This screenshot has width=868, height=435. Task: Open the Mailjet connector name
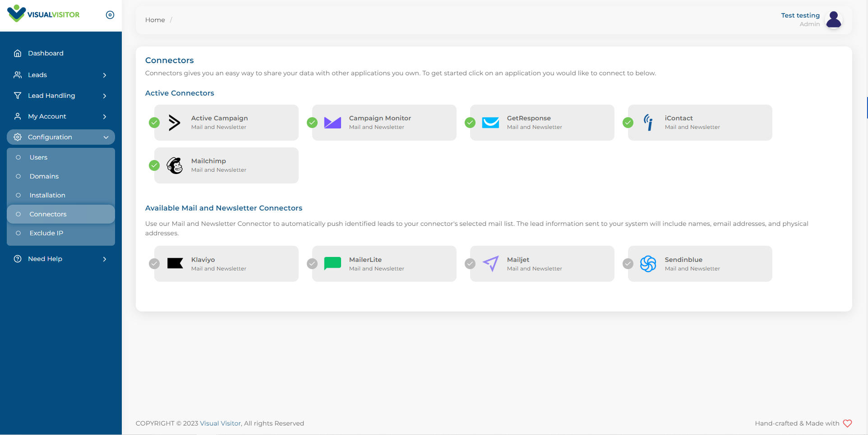[x=518, y=260]
